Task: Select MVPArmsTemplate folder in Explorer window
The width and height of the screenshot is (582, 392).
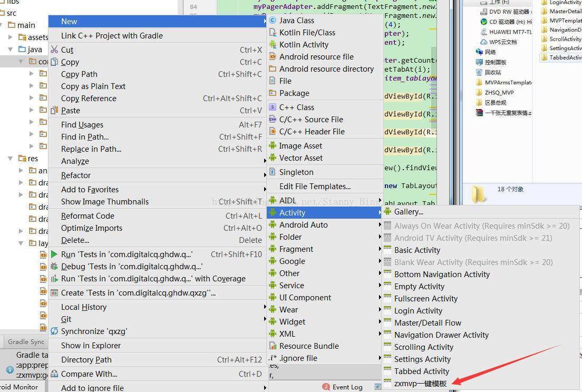Action: 505,82
